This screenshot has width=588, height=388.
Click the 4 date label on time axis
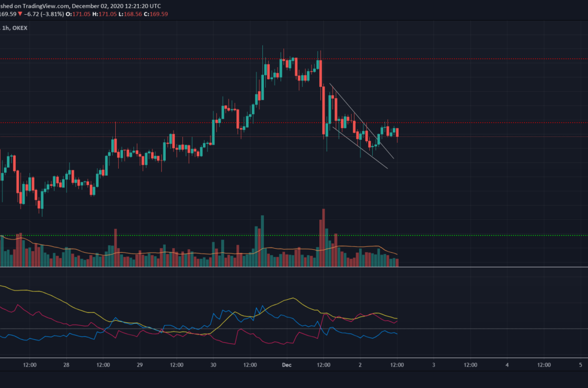(x=507, y=364)
